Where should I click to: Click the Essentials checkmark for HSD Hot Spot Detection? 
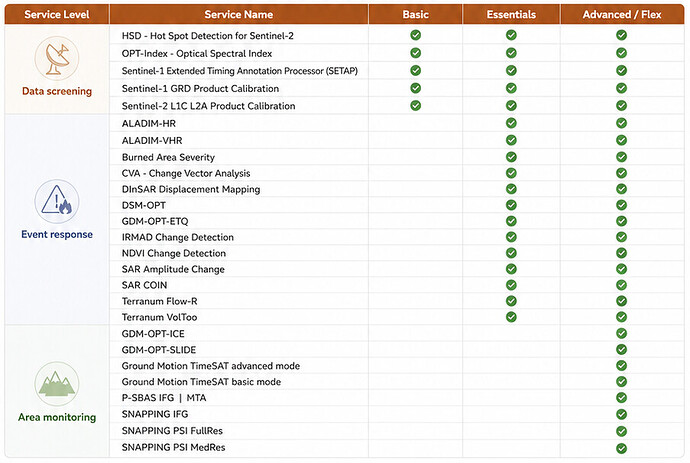tap(511, 35)
